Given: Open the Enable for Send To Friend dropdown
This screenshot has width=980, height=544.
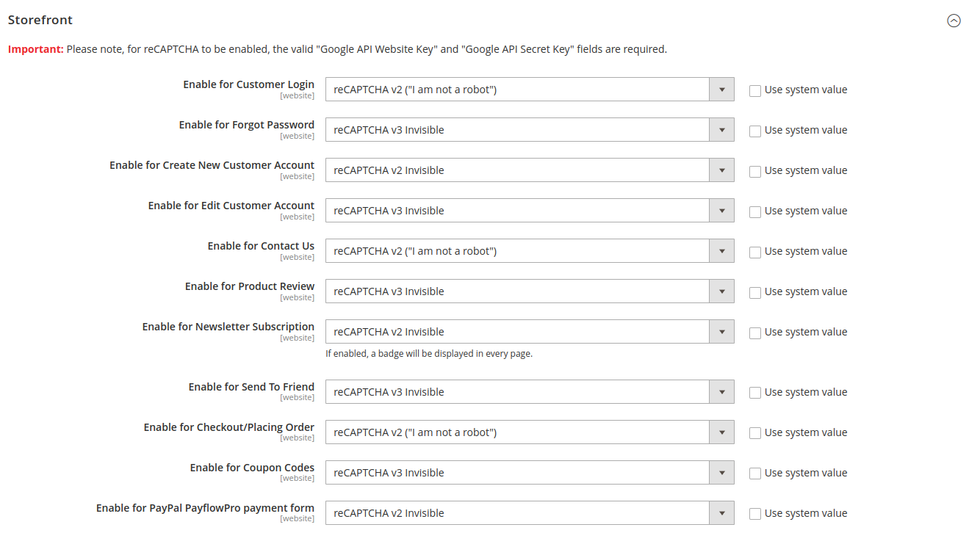Looking at the screenshot, I should coord(530,392).
